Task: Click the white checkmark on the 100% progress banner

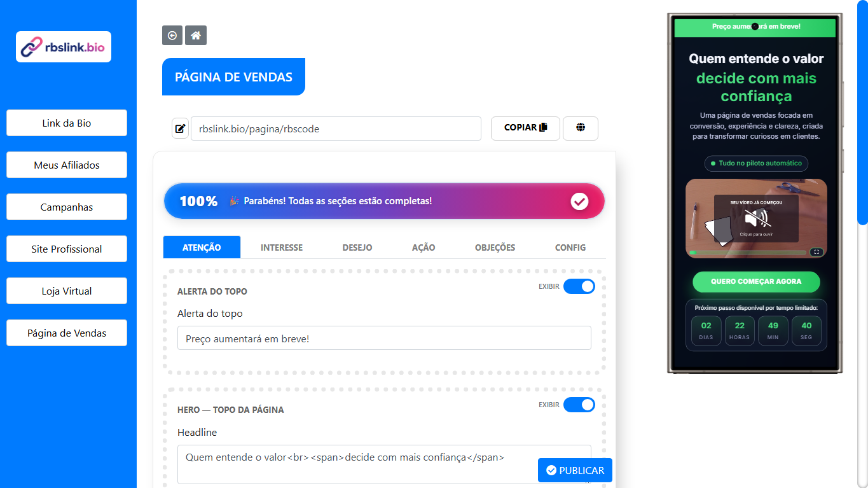Action: 579,201
